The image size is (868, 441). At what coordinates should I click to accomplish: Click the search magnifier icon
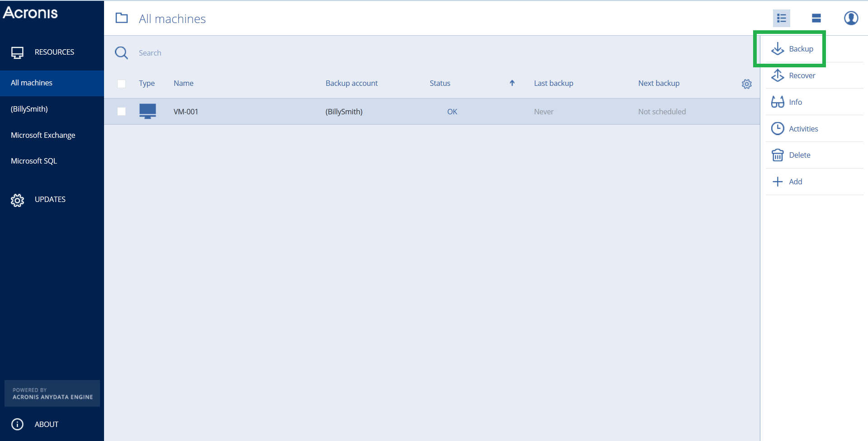tap(121, 53)
